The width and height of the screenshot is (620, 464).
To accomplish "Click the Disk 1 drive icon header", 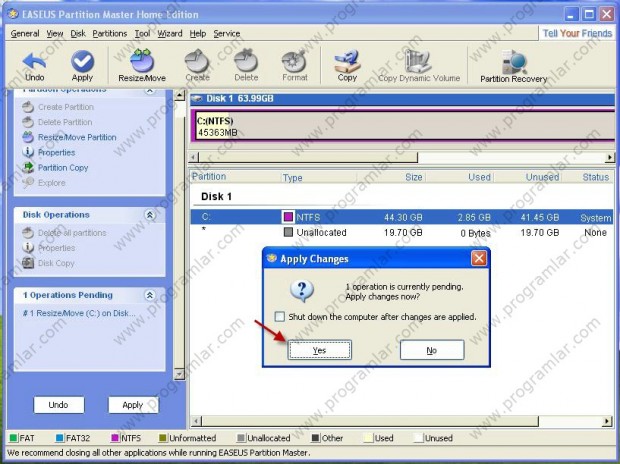I will click(x=197, y=98).
